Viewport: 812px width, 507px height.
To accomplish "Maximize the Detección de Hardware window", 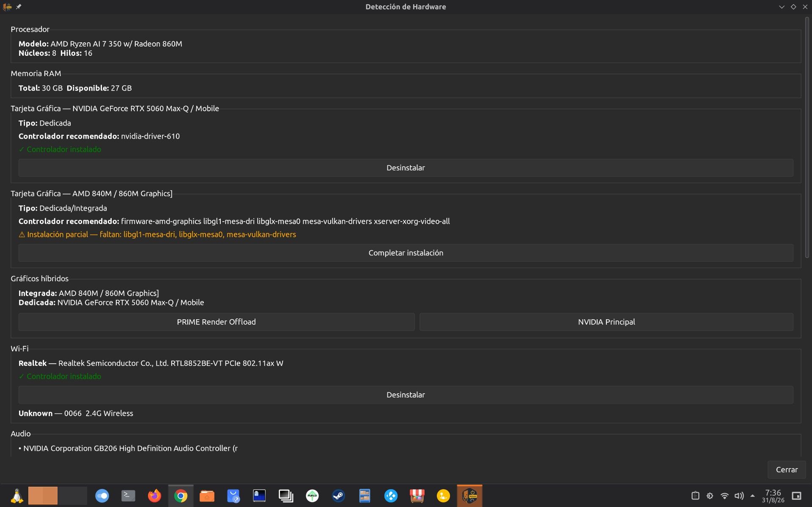I will point(793,7).
